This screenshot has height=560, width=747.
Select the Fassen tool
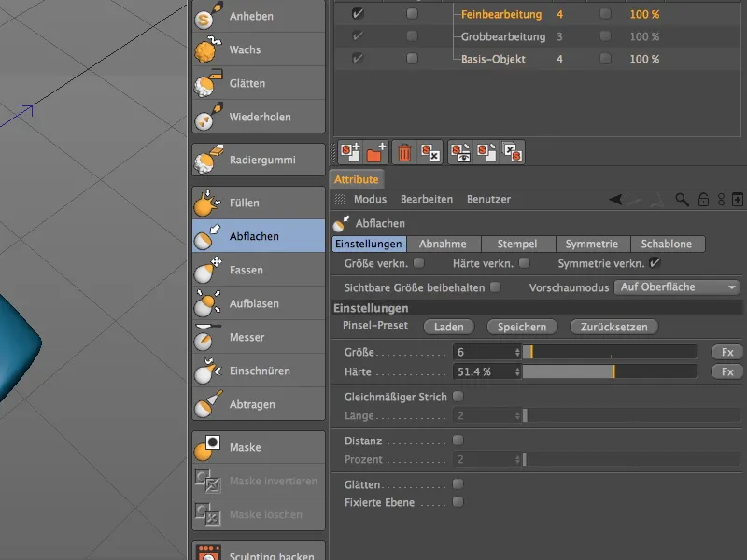259,270
